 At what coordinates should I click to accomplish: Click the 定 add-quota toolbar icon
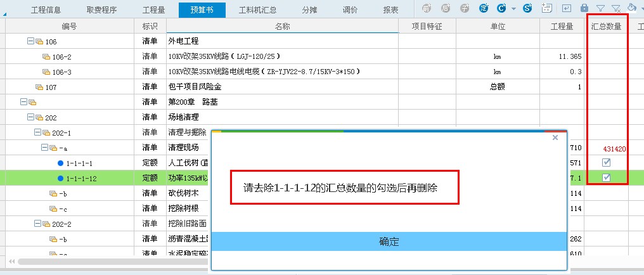click(x=484, y=8)
